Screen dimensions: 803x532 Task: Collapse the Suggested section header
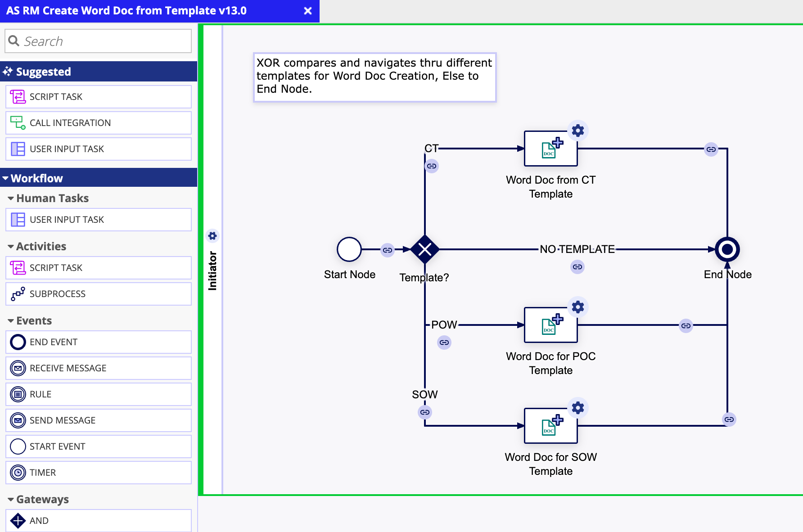coord(99,72)
